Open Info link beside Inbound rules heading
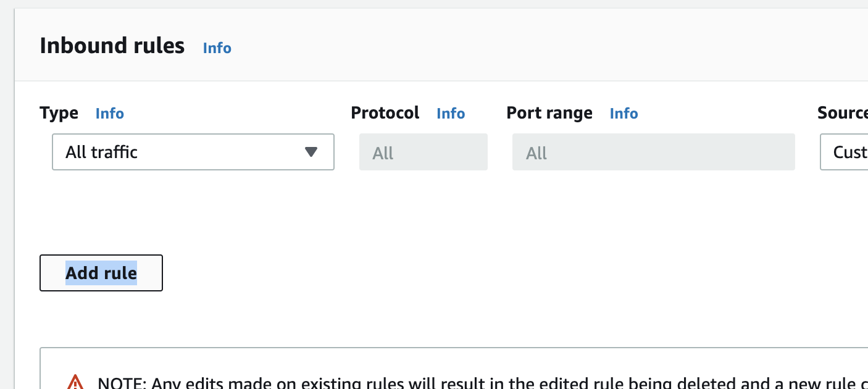This screenshot has width=868, height=389. coord(217,48)
